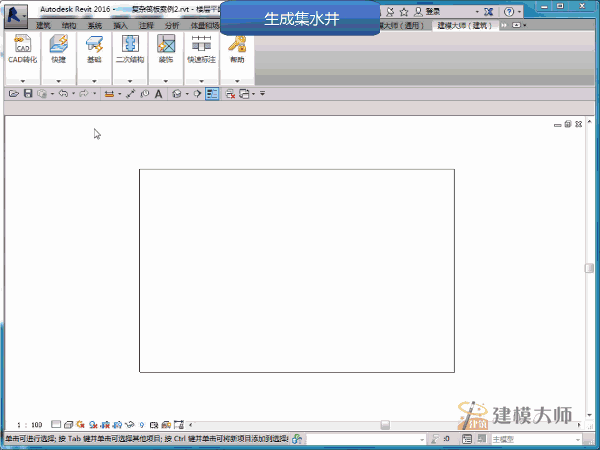
Task: Click the 二次结构 ribbon tool icon
Action: coord(130,44)
